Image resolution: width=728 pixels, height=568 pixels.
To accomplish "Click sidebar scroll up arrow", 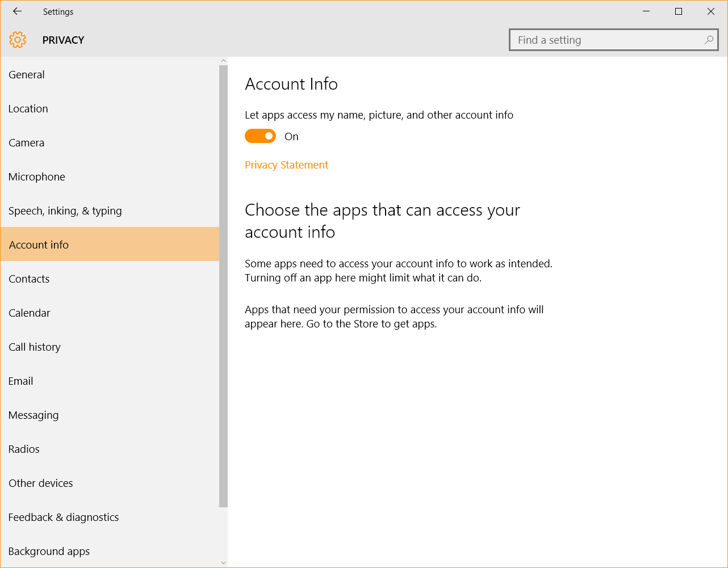I will pos(223,61).
